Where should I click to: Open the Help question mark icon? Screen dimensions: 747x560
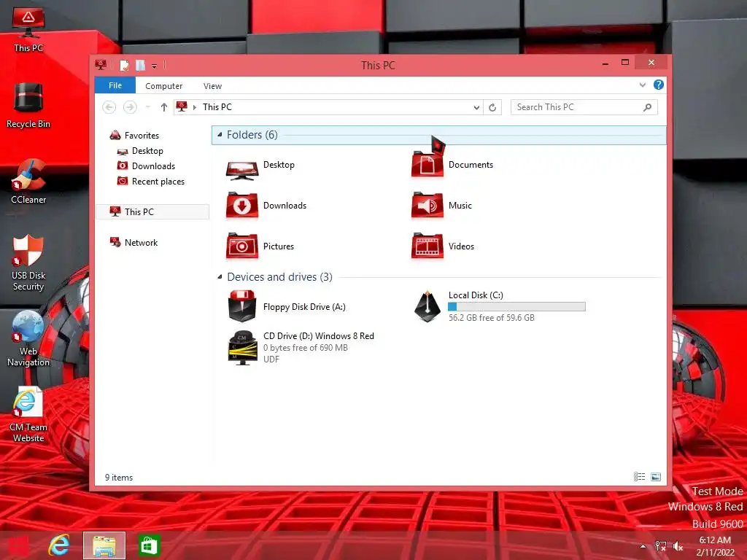pos(659,85)
